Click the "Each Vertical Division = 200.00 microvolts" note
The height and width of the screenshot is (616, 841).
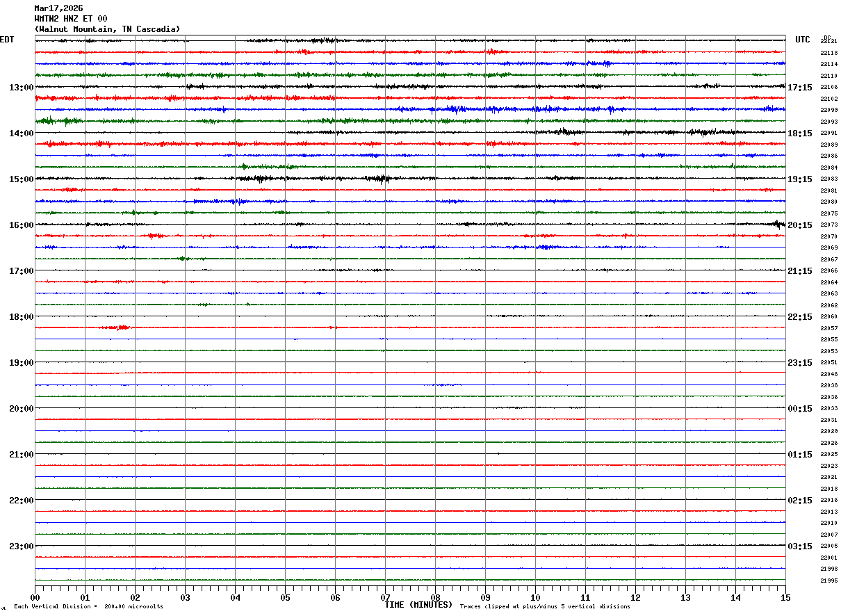[x=88, y=607]
